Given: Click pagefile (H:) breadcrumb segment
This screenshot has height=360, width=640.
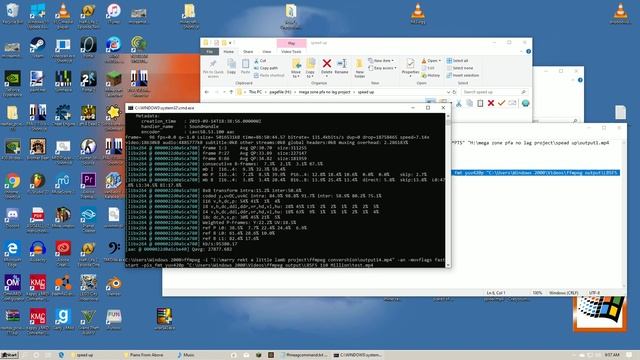Looking at the screenshot, I should click(x=280, y=92).
